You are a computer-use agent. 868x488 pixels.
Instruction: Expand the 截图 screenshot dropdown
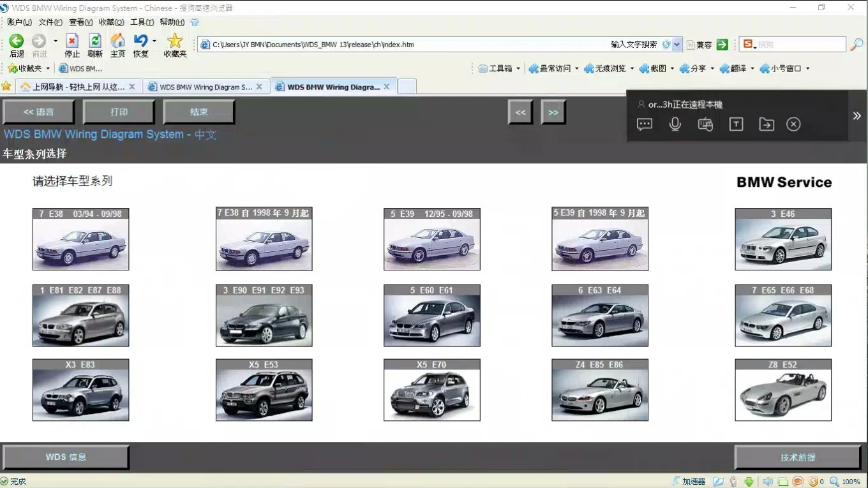coord(672,68)
